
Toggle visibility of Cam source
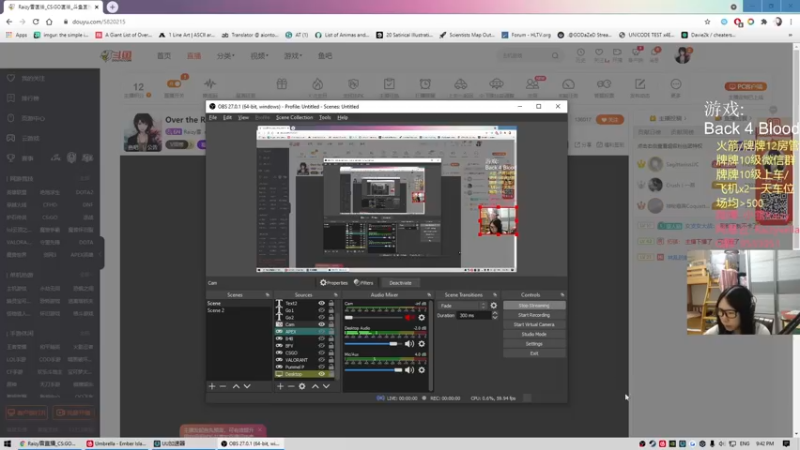321,324
